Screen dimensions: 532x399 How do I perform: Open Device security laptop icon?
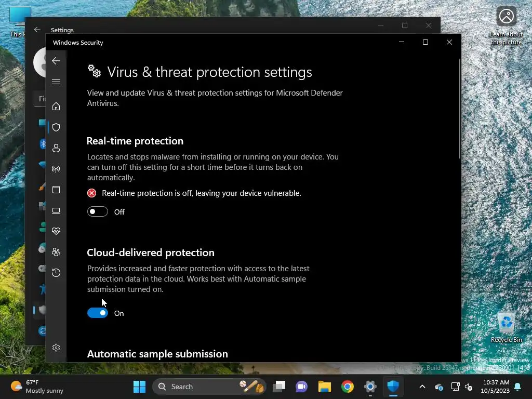pos(56,211)
